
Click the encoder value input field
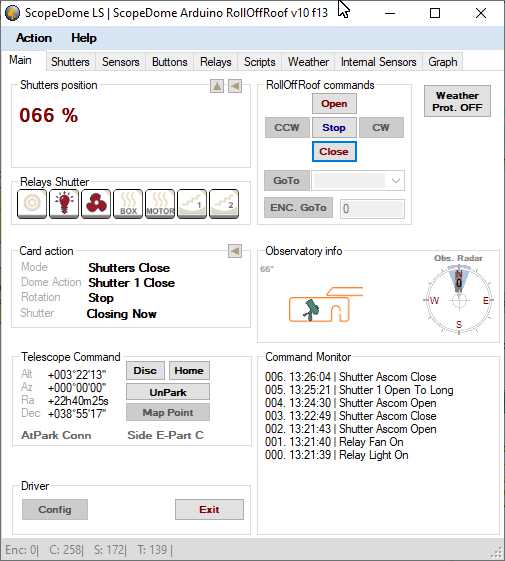click(x=372, y=209)
